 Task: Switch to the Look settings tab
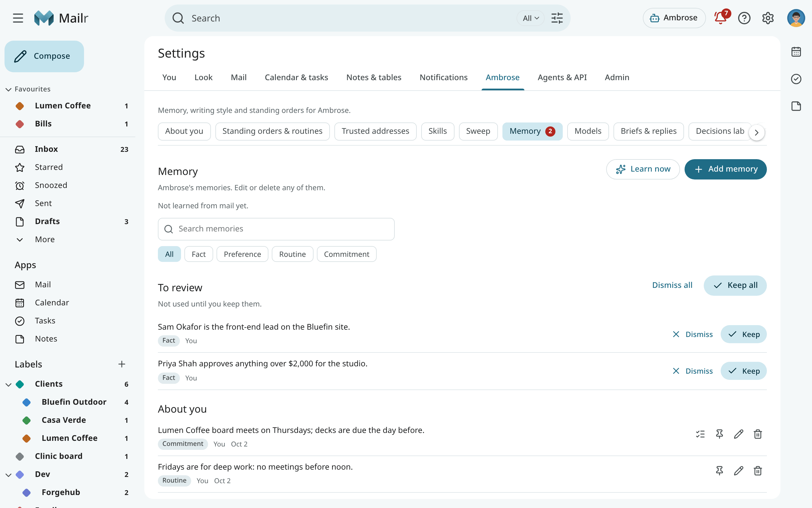point(203,77)
